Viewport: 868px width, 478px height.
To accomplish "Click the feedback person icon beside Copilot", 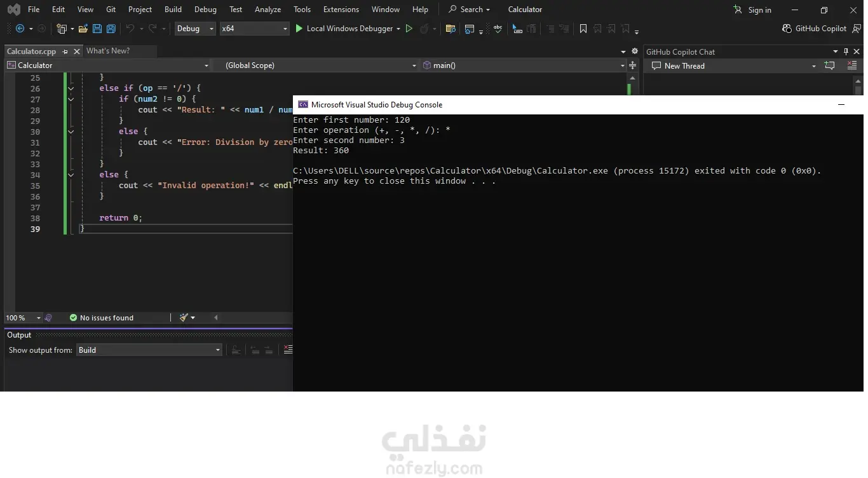I will click(x=857, y=29).
